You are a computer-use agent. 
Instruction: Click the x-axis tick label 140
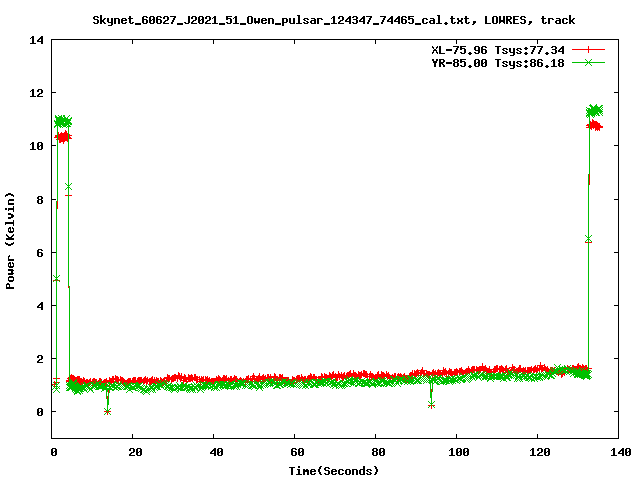(x=619, y=452)
